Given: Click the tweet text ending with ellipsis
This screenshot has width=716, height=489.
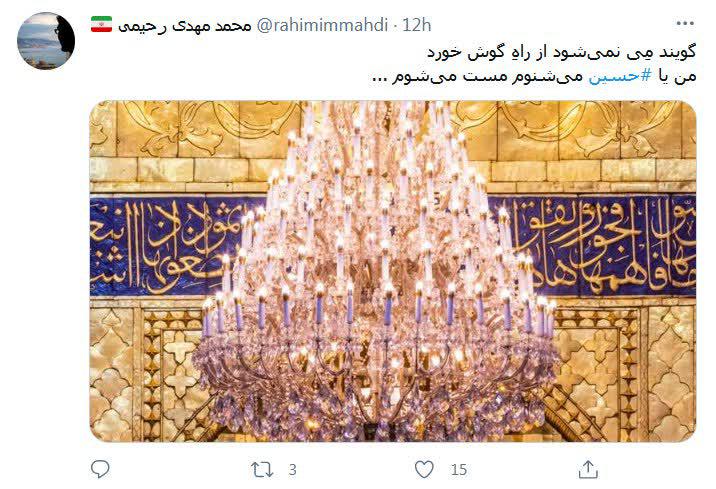Looking at the screenshot, I should pyautogui.click(x=534, y=76).
